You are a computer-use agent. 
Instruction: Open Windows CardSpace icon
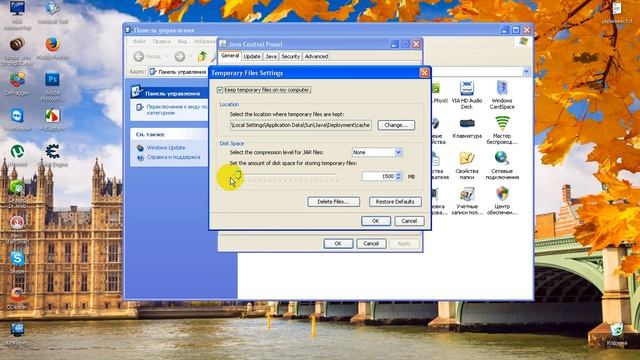pyautogui.click(x=502, y=95)
